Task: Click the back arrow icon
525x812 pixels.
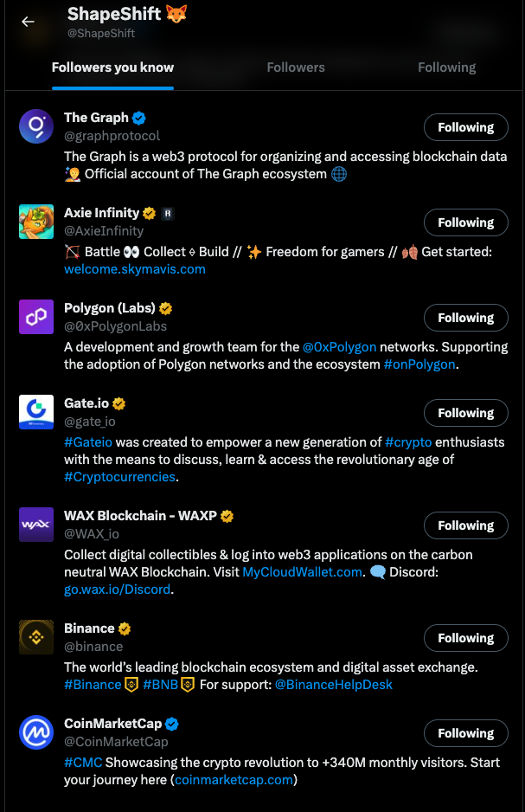Action: [28, 22]
